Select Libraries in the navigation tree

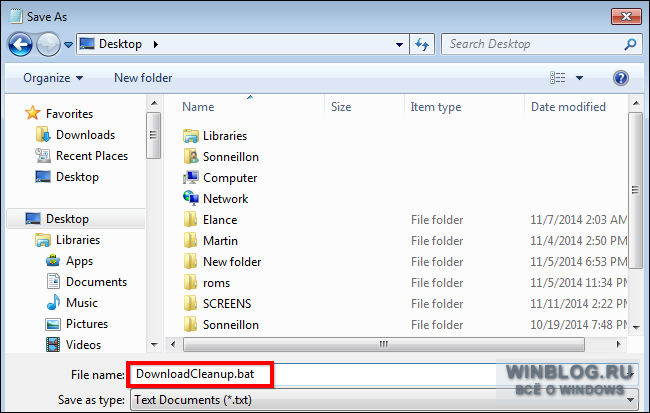click(x=68, y=240)
